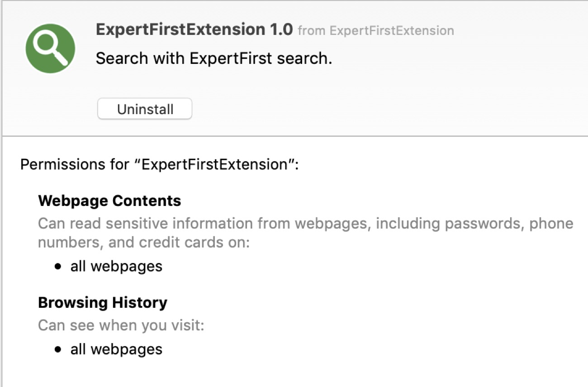Image resolution: width=588 pixels, height=387 pixels.
Task: Click "credit cards on:" text
Action: [194, 243]
